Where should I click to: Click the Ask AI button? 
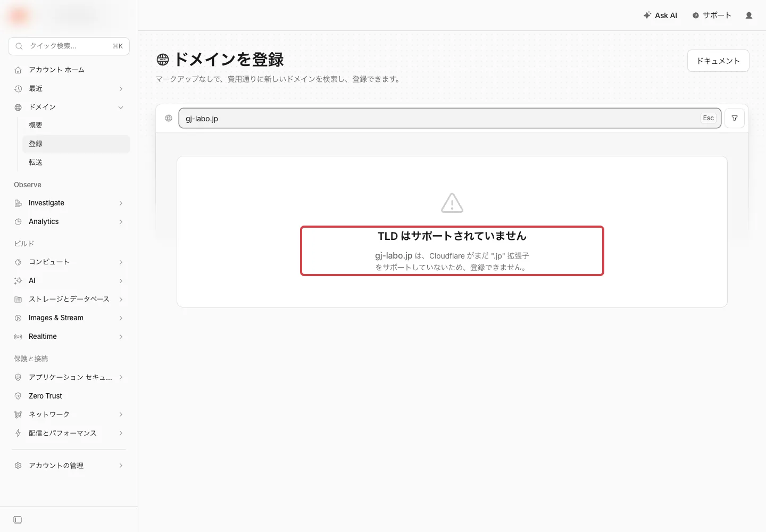pos(660,15)
